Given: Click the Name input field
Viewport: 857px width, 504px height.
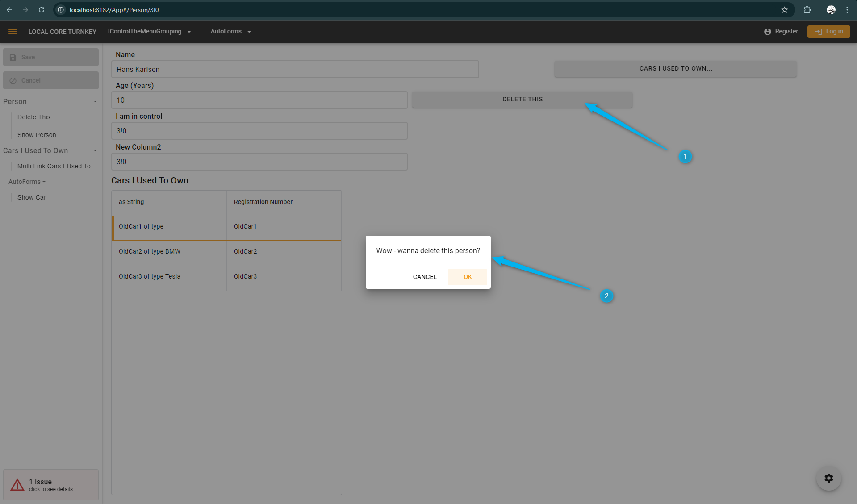Looking at the screenshot, I should click(x=295, y=70).
